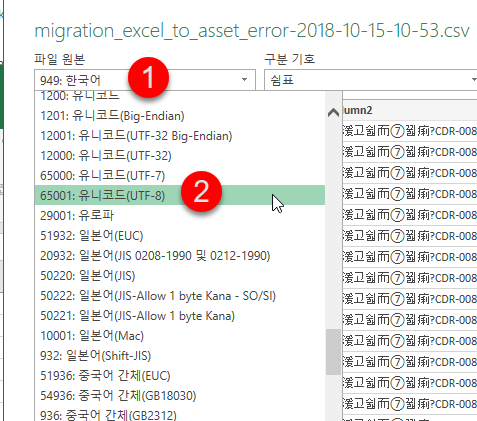Select 1200: 유니코드 at list top

(180, 97)
